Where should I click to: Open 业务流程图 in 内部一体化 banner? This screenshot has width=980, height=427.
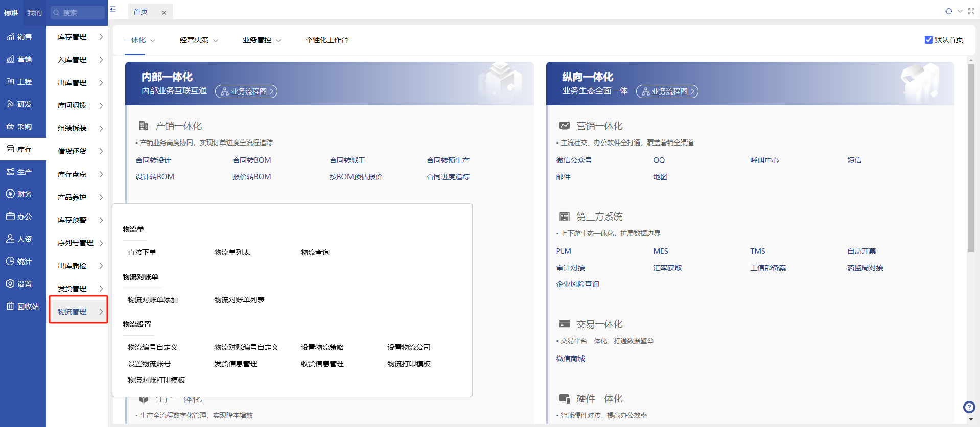246,91
